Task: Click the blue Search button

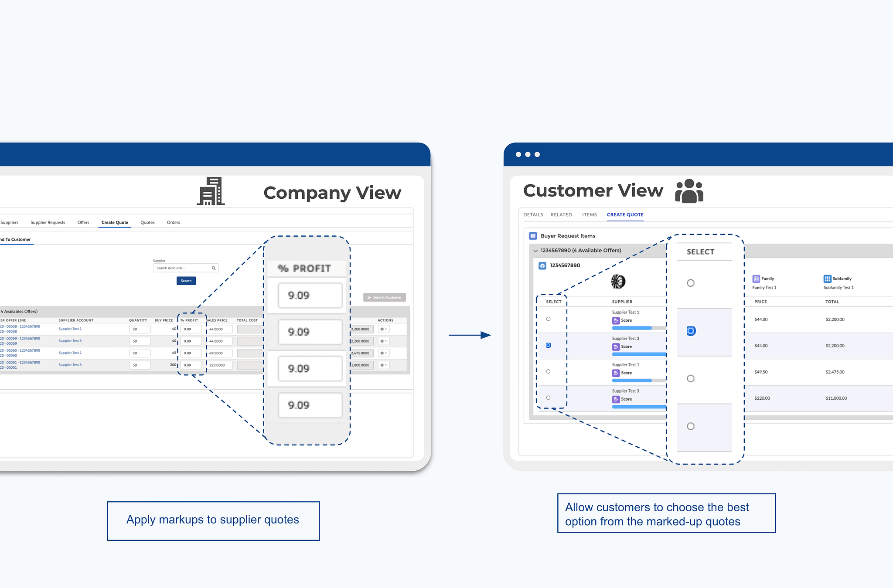Action: click(x=186, y=281)
